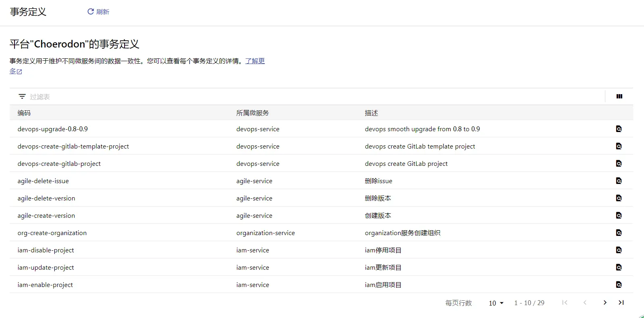
Task: Jump to last page of results
Action: point(621,303)
